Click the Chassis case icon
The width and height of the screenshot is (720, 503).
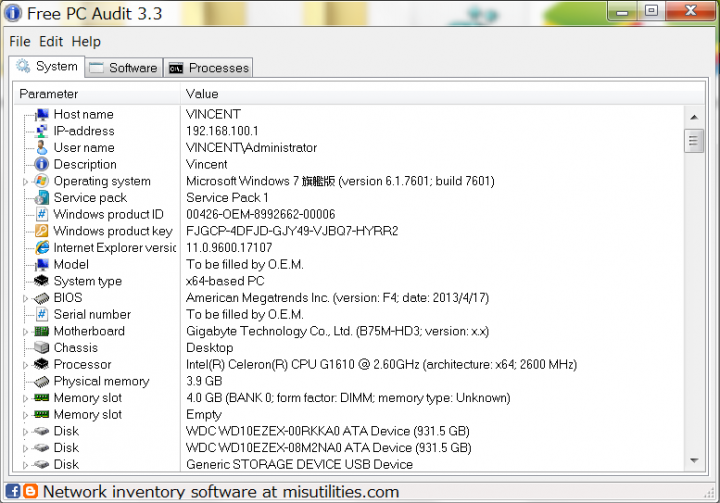click(x=42, y=347)
